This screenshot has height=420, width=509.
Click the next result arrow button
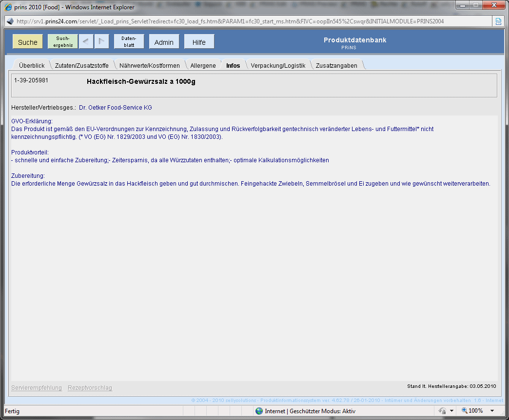pyautogui.click(x=102, y=42)
